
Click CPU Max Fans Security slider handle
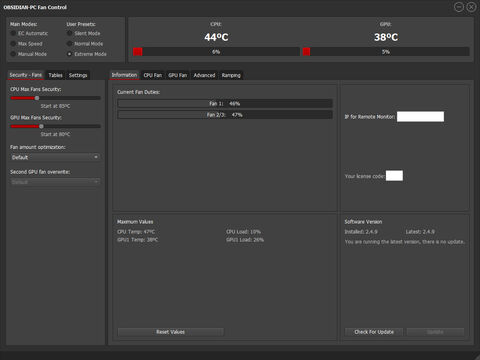(x=37, y=98)
